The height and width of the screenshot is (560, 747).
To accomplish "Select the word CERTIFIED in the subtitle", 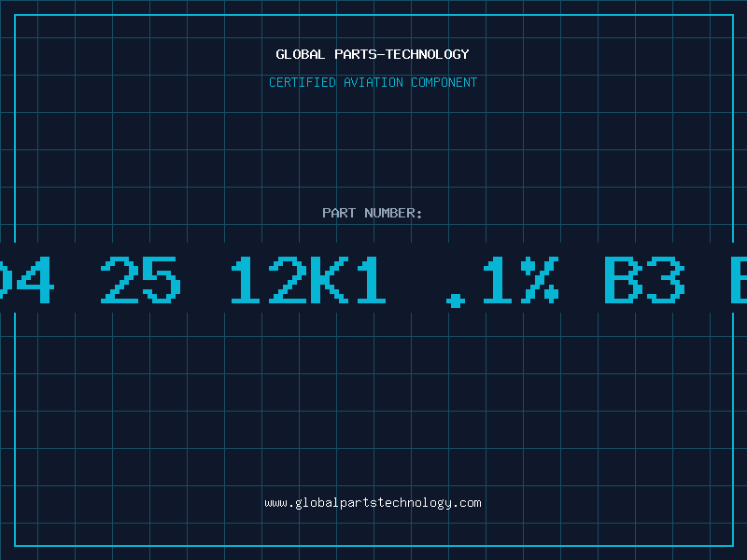I will click(303, 82).
